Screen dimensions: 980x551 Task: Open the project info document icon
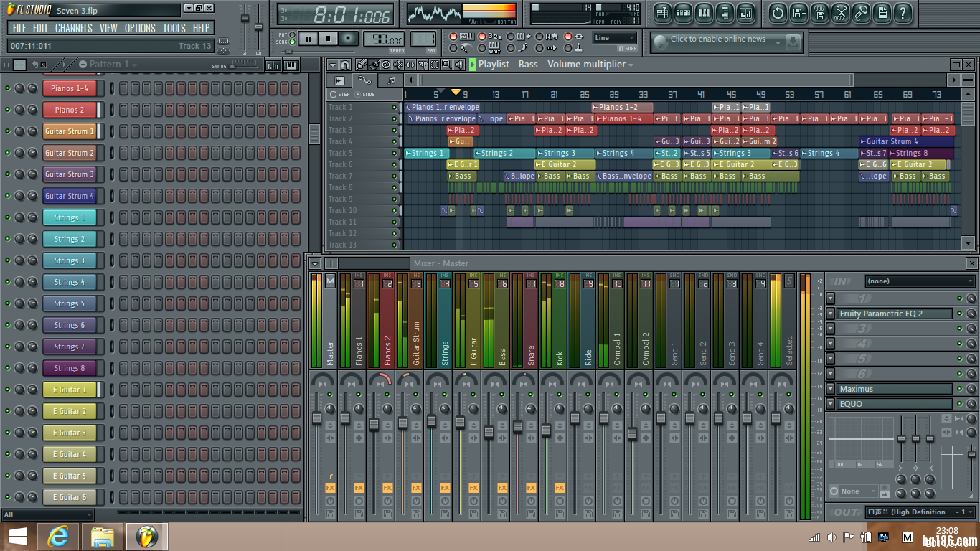882,12
